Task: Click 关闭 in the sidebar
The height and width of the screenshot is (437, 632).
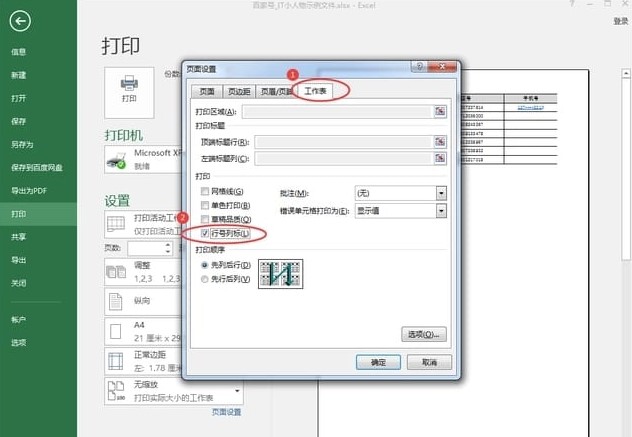Action: point(19,283)
